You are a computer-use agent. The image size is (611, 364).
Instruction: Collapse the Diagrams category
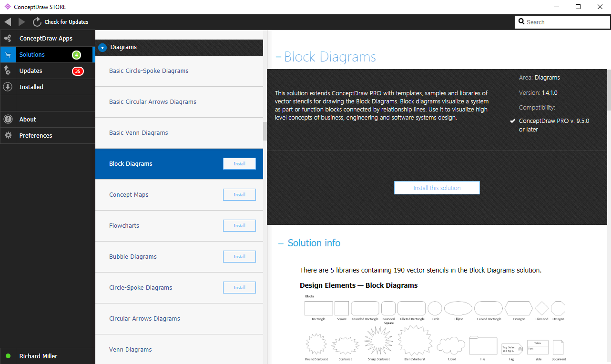coord(102,48)
